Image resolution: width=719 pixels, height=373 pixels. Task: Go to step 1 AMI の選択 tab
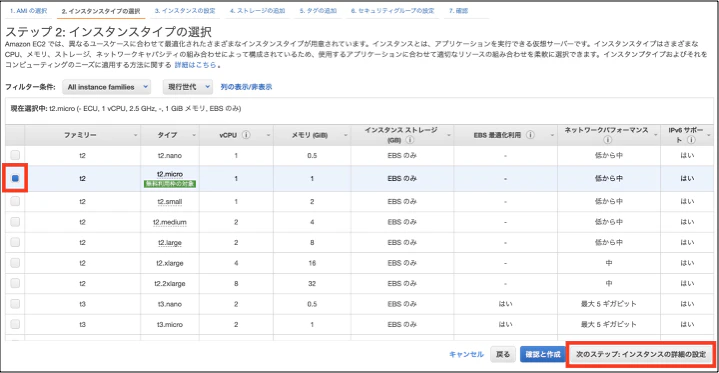[28, 11]
